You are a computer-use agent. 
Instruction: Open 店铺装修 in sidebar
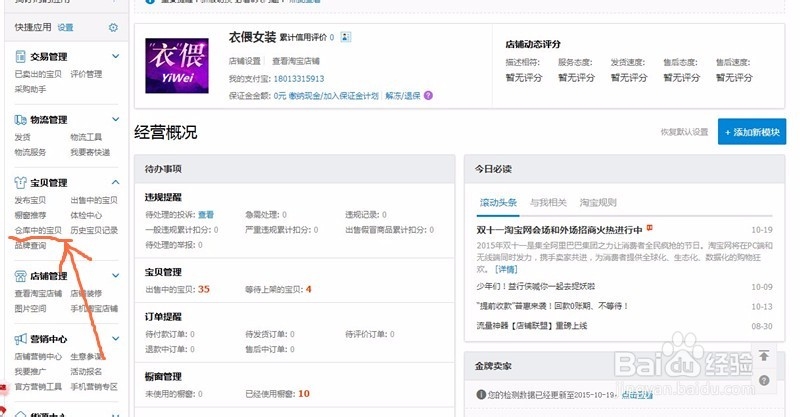[86, 294]
